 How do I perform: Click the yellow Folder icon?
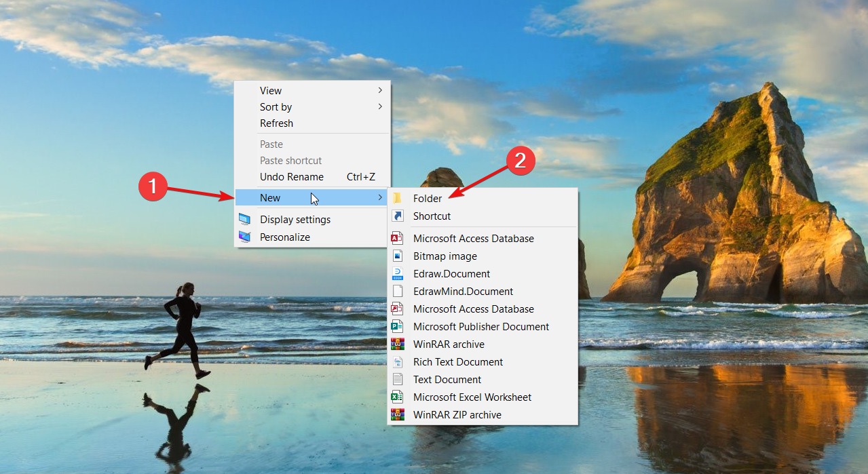(x=398, y=199)
